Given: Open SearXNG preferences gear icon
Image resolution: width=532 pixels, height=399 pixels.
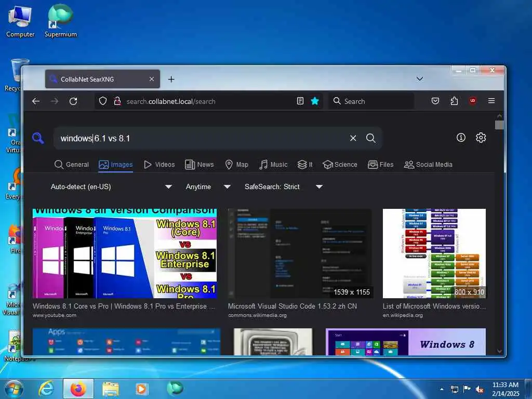Looking at the screenshot, I should point(481,137).
